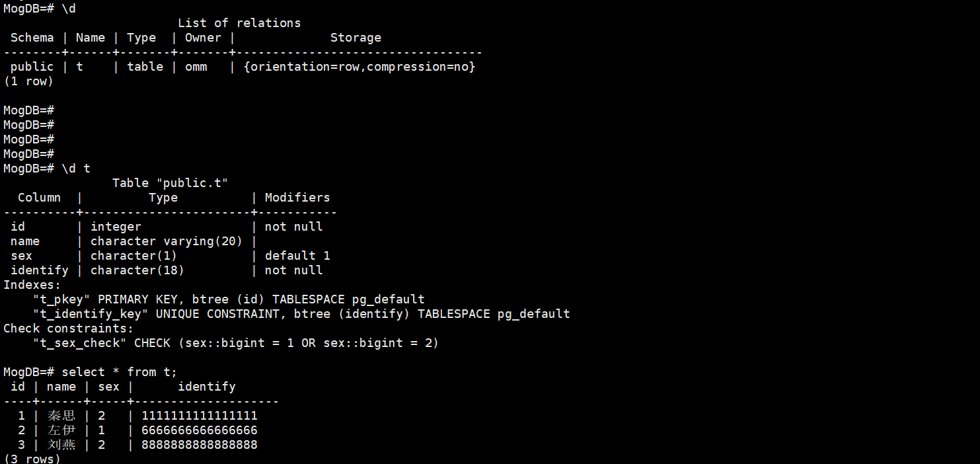The height and width of the screenshot is (464, 980).
Task: Click the "\d t" command line
Action: tap(76, 169)
